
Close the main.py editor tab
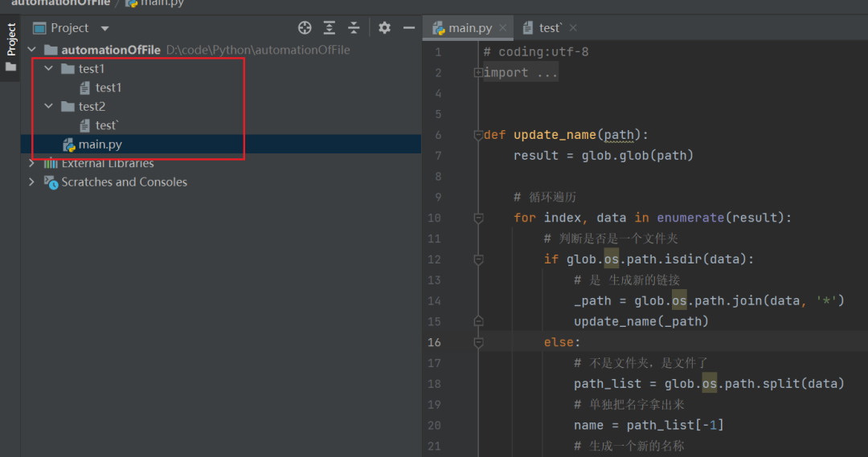[x=502, y=27]
